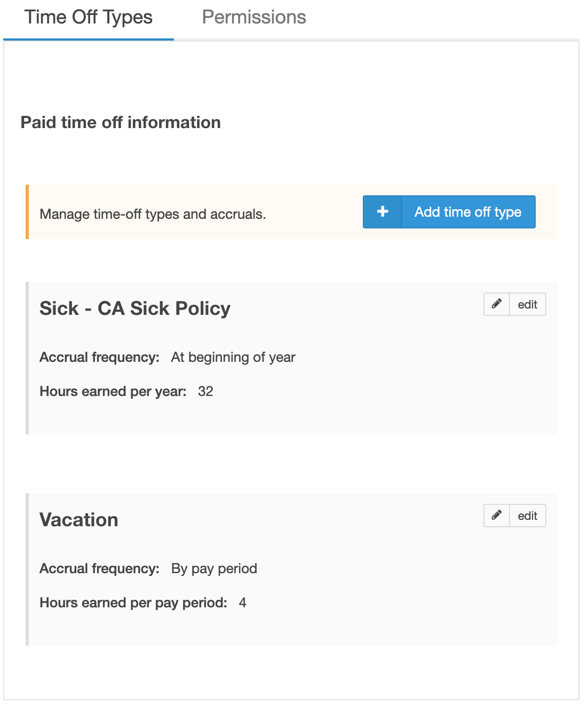Click the Hours earned per pay period label
This screenshot has width=588, height=713.
point(133,603)
